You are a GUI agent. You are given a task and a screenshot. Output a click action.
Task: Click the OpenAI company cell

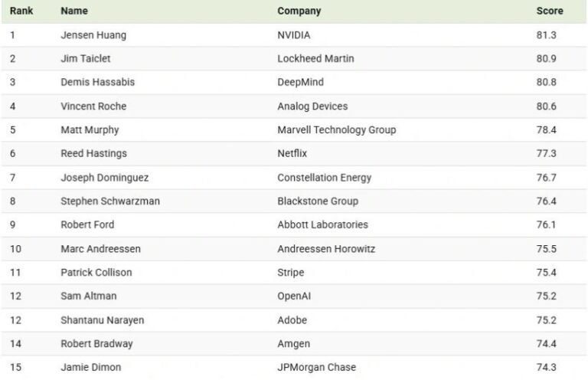coord(294,296)
